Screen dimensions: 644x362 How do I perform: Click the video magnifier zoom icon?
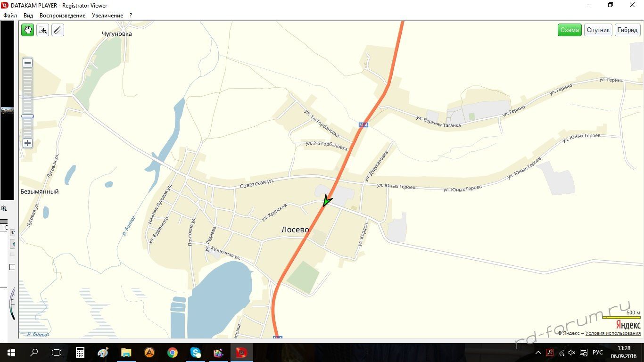(x=4, y=208)
